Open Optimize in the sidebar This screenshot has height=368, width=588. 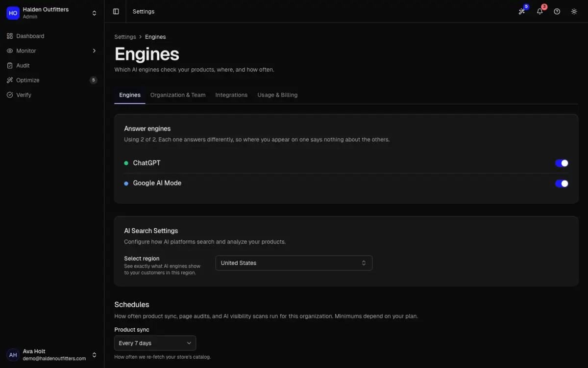(52, 80)
